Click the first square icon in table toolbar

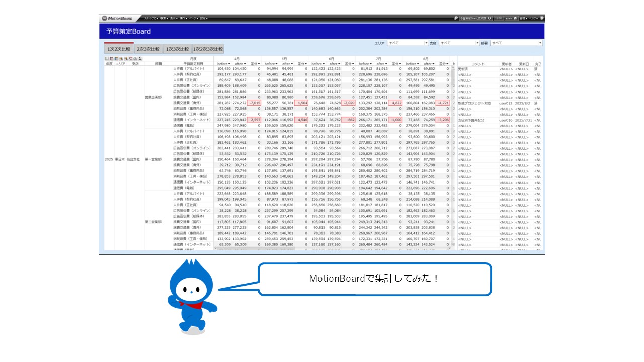tap(106, 59)
